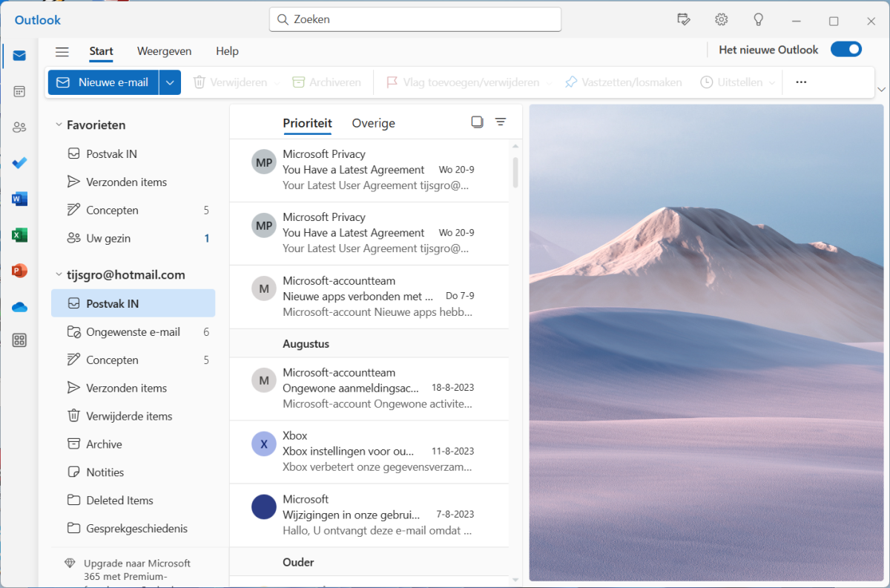This screenshot has height=588, width=890.
Task: Launch Excel from the app sidebar
Action: click(19, 235)
